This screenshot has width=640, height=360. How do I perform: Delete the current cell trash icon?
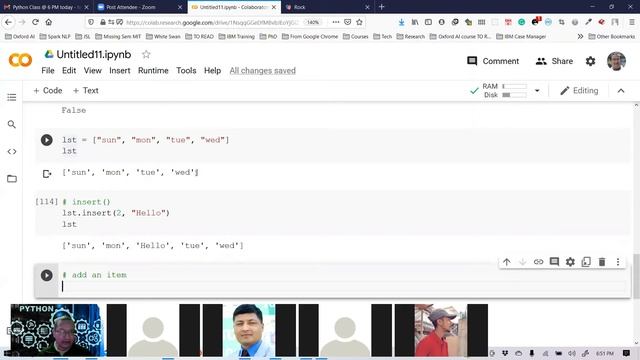602,262
